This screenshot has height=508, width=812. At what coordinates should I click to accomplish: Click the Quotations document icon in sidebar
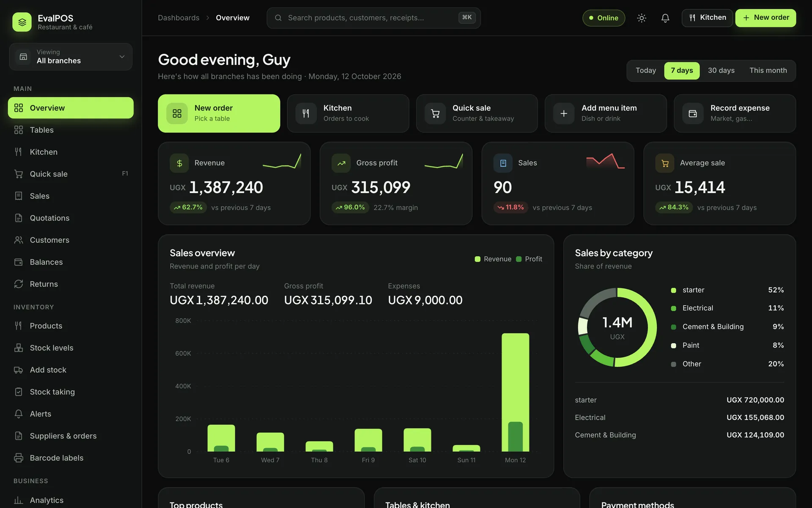(19, 218)
